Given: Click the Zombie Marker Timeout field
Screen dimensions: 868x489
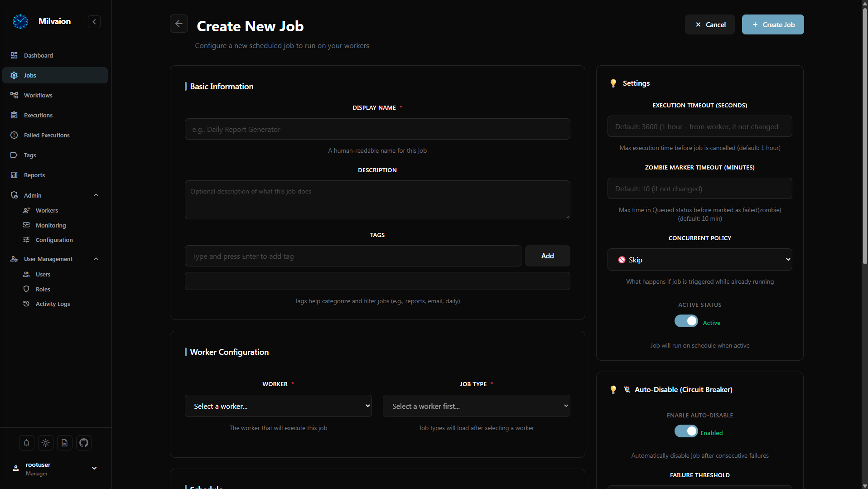Looking at the screenshot, I should tap(699, 189).
